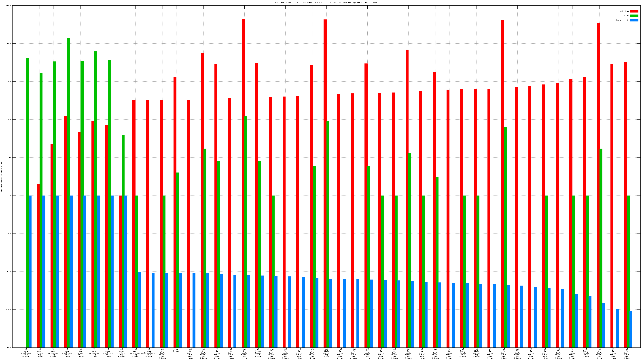This screenshot has width=644, height=362.
Task: Click the 'none 6 hops' axis label
Action: coord(176,350)
